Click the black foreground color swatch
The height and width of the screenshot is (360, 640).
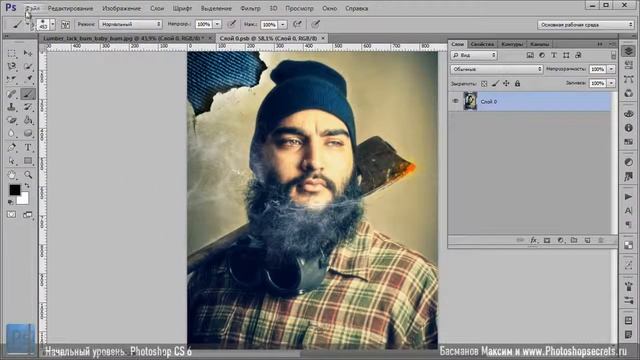(x=14, y=190)
